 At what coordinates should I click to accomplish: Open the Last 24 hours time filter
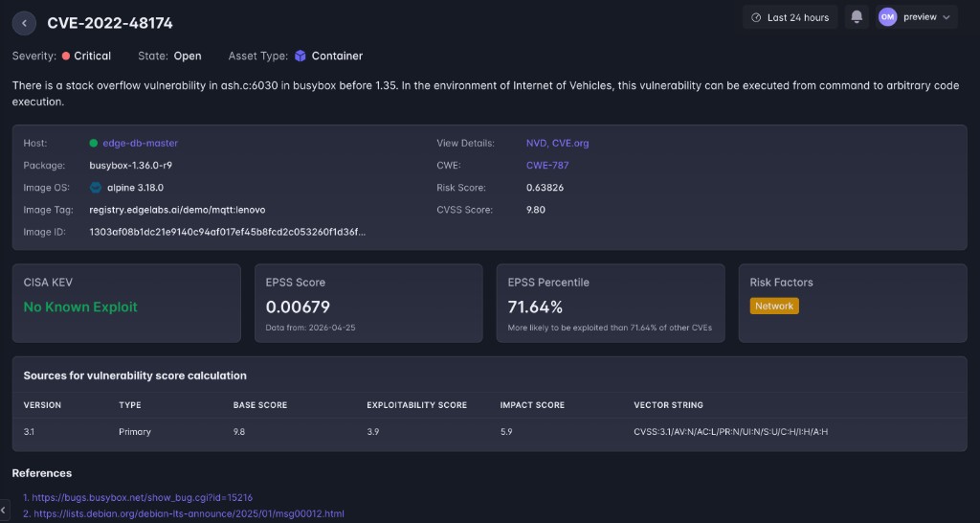click(x=790, y=17)
